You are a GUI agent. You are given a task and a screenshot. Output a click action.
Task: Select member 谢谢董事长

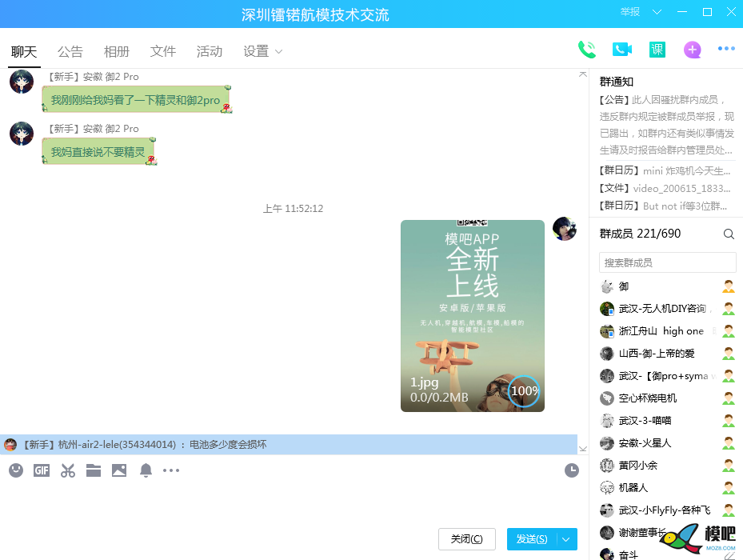tap(642, 533)
